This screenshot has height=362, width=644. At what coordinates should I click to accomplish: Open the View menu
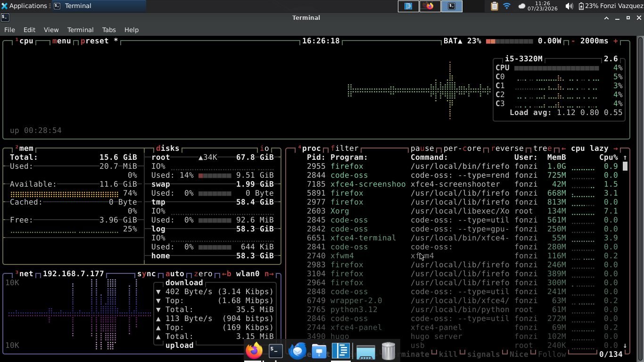point(51,30)
